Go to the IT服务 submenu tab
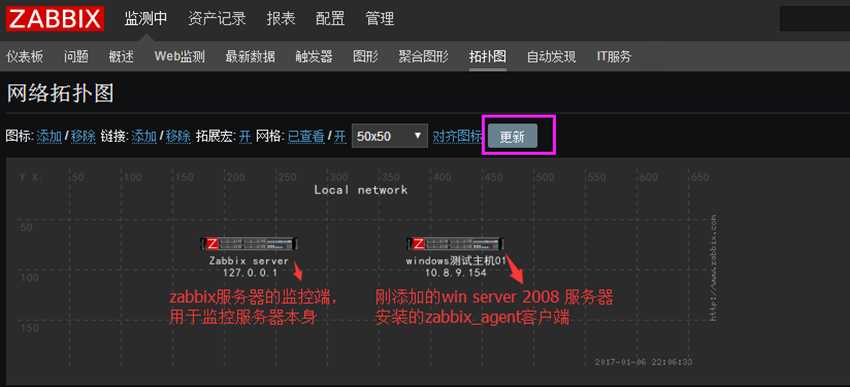850x387 pixels. click(614, 56)
